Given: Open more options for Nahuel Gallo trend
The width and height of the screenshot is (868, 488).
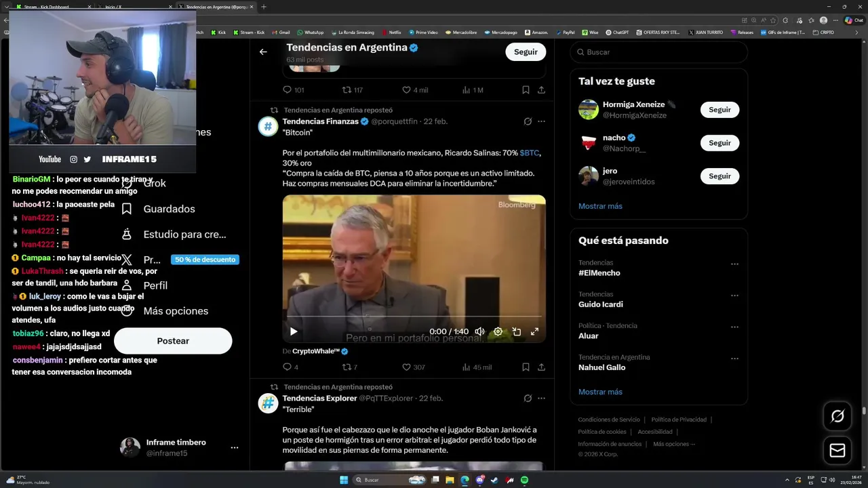Looking at the screenshot, I should (734, 359).
